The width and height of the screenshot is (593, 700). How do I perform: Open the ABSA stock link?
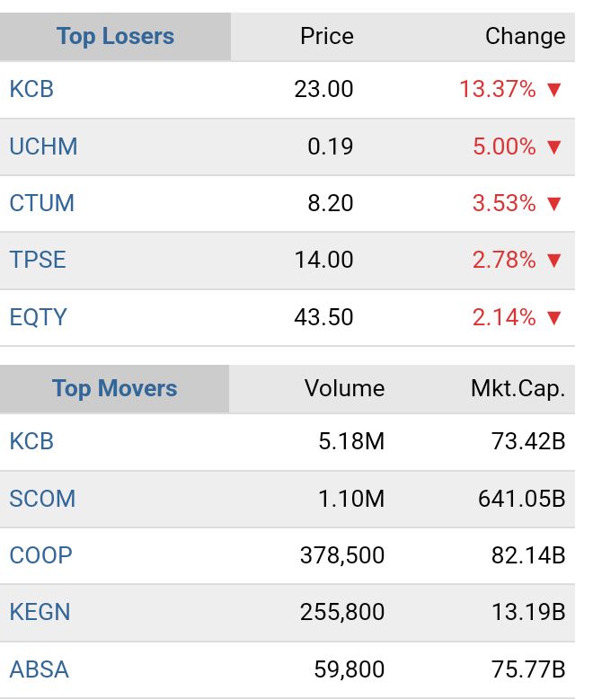pyautogui.click(x=39, y=669)
